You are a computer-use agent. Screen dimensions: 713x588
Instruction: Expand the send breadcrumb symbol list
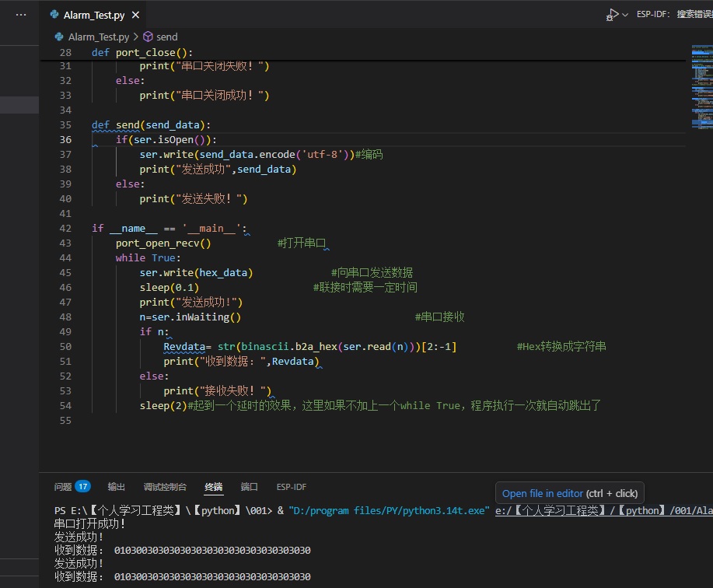coord(166,37)
